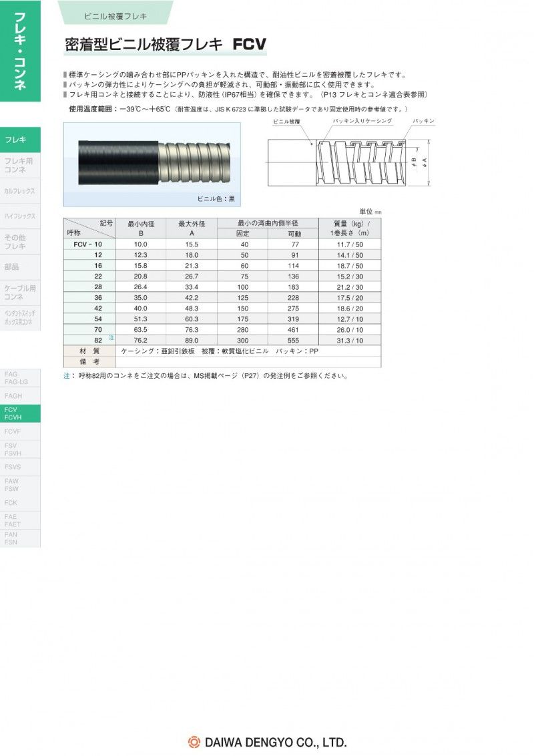Jump to the FAGH index entry
Image resolution: width=534 pixels, height=756 pixels.
click(20, 396)
